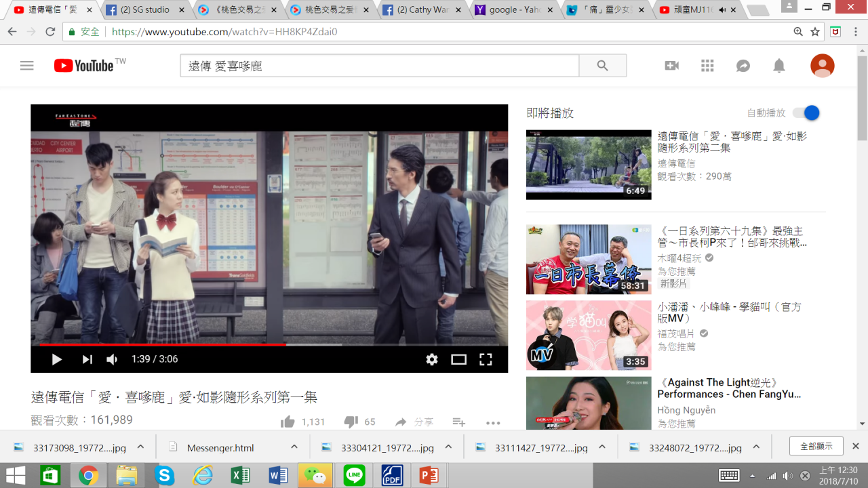Open Excel from the taskbar

click(241, 475)
